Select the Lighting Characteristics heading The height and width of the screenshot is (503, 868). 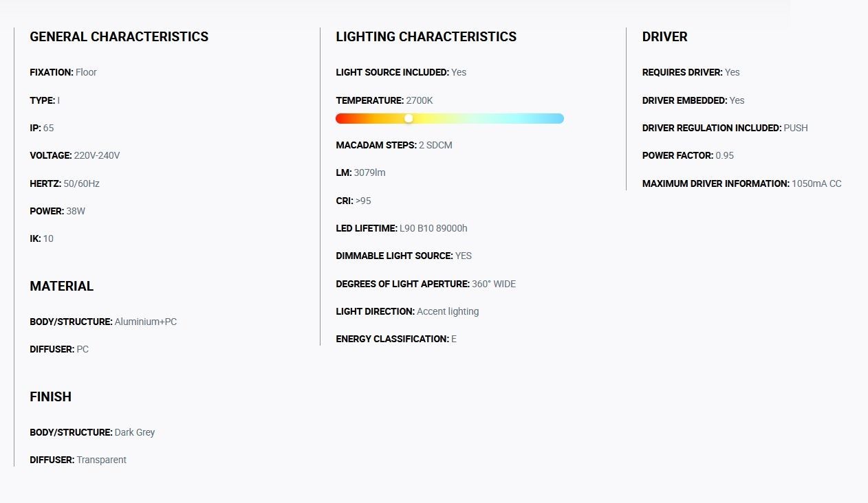(x=426, y=37)
